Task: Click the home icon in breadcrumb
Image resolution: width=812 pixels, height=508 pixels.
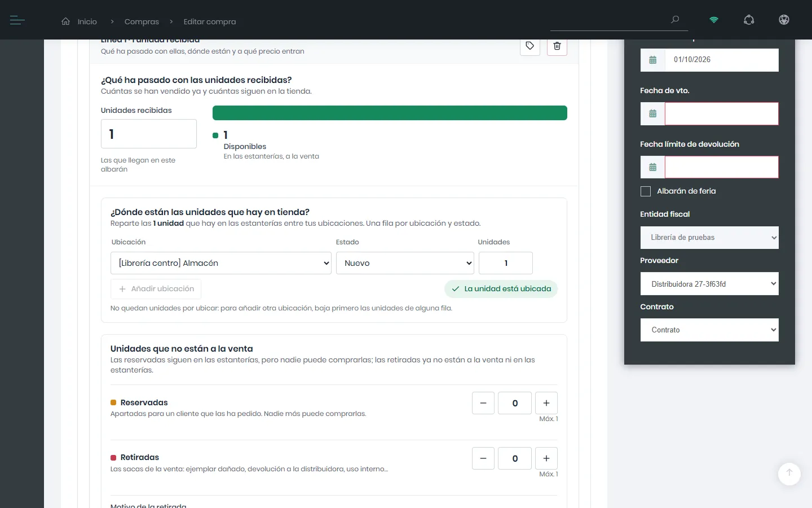Action: click(x=66, y=21)
